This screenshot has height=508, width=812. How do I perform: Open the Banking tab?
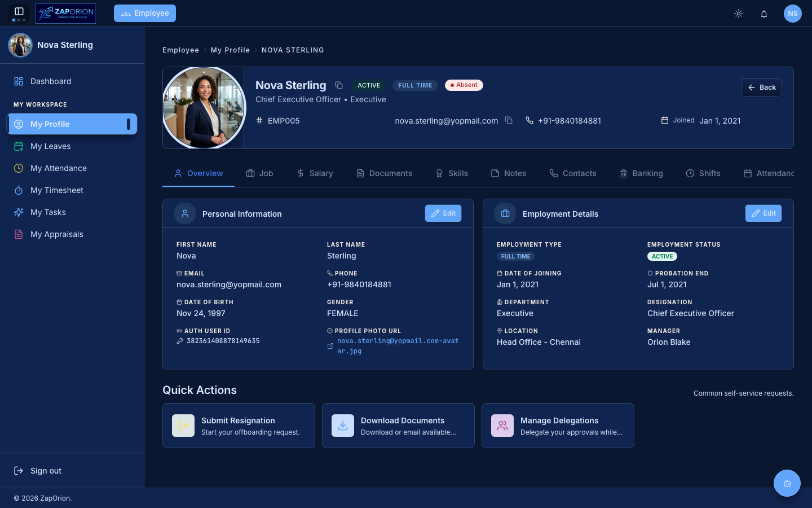[641, 173]
